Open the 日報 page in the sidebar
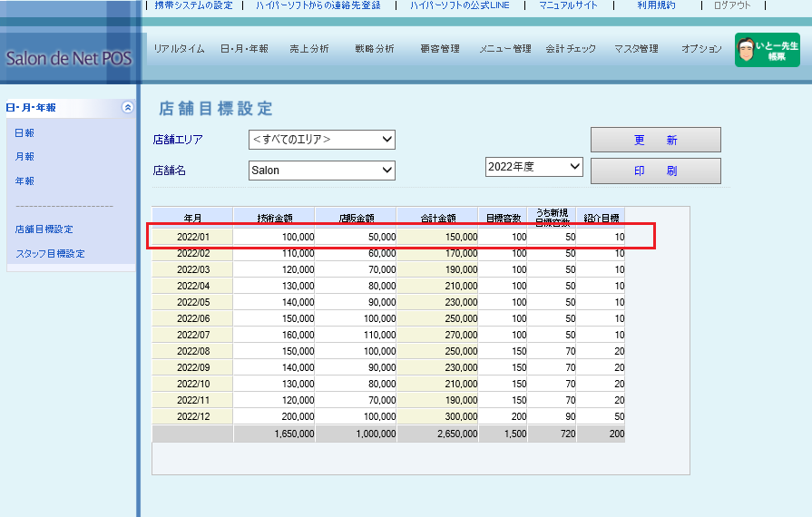The image size is (812, 517). [24, 133]
